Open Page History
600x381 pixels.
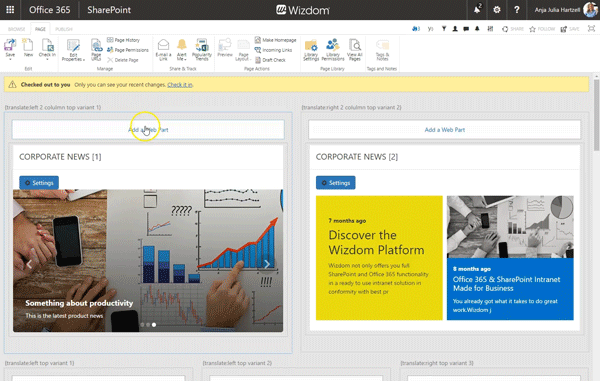(x=123, y=40)
